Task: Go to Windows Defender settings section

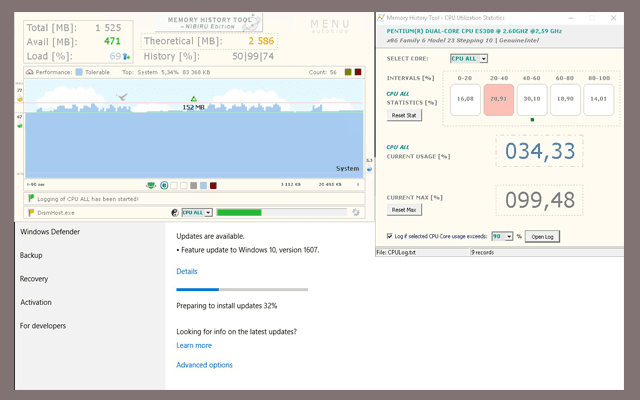Action: (x=50, y=231)
